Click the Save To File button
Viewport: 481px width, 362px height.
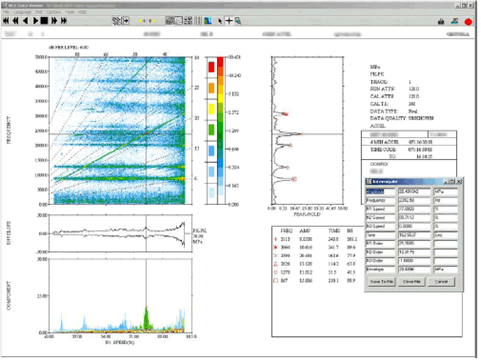point(381,281)
